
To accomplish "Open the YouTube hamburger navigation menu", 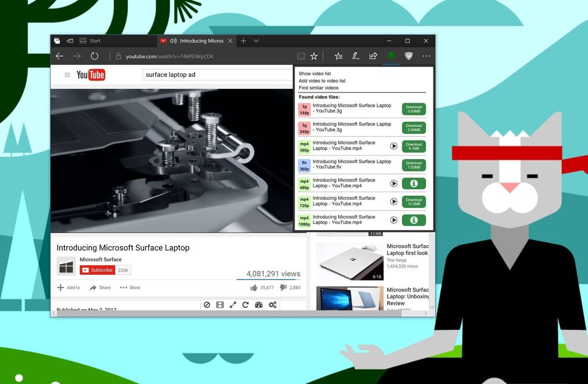I will [67, 74].
